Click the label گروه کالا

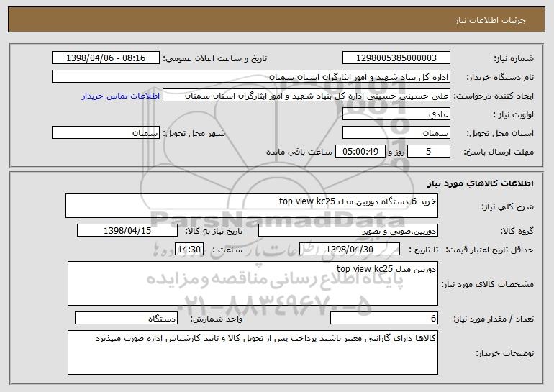point(517,231)
